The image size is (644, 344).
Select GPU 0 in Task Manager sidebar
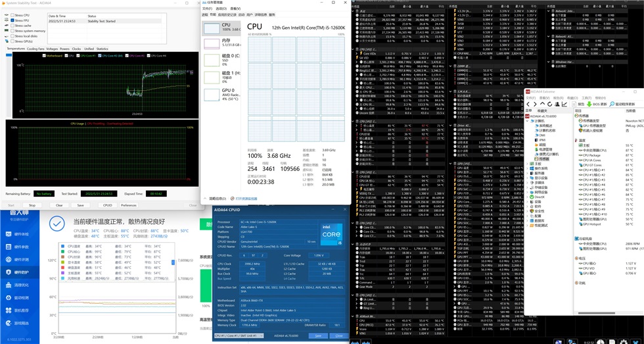(223, 95)
